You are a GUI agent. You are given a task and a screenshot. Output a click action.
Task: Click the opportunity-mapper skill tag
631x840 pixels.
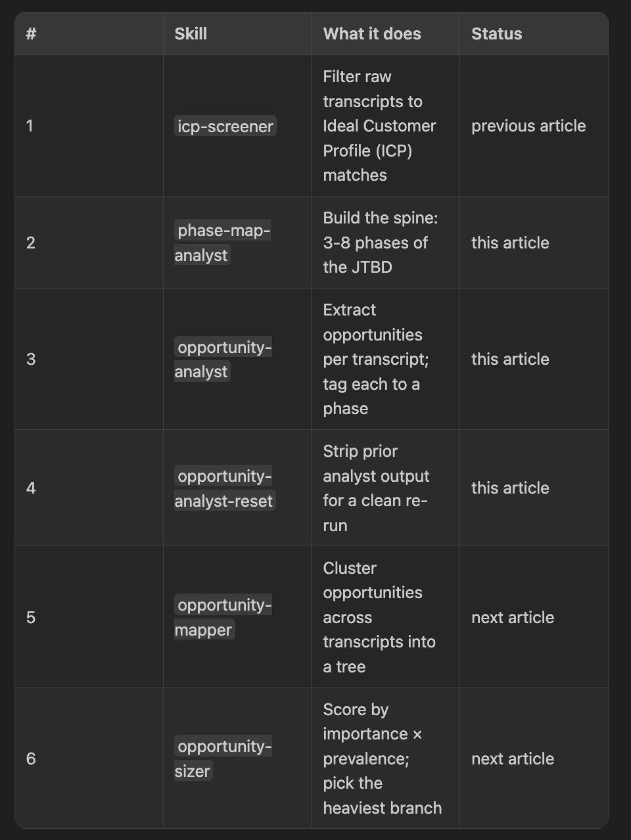[223, 617]
